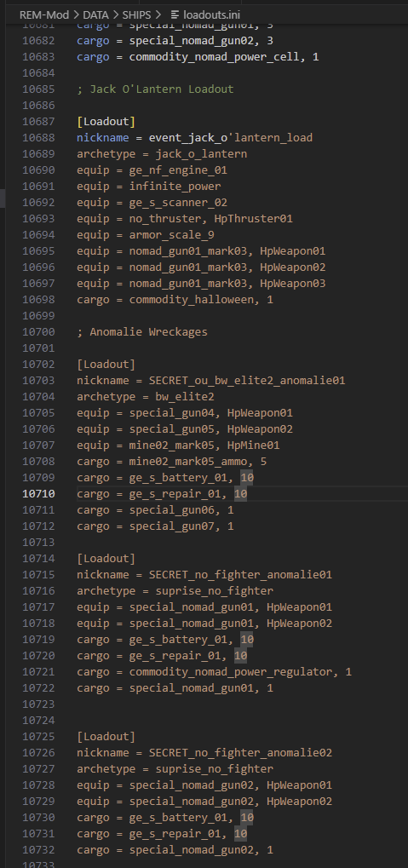Click 'cargo = special_gun07, 1' line
Viewport: 408px width, 868px height.
click(x=155, y=526)
